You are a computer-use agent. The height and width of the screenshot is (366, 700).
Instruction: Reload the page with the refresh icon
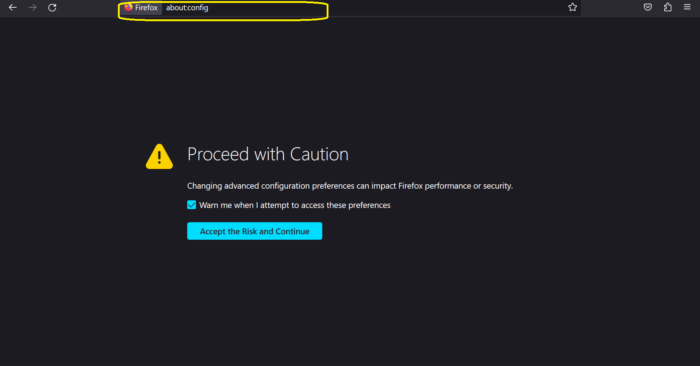point(52,8)
